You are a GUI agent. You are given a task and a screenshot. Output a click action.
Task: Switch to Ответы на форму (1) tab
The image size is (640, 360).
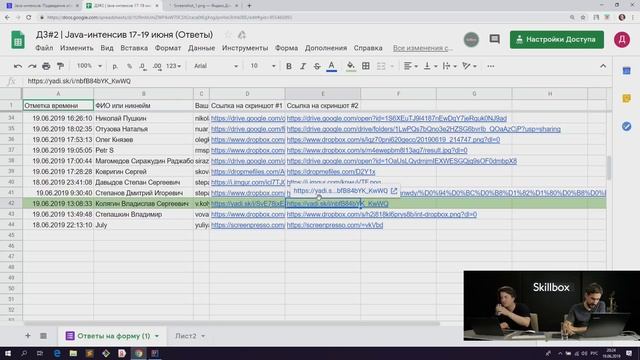[113, 336]
